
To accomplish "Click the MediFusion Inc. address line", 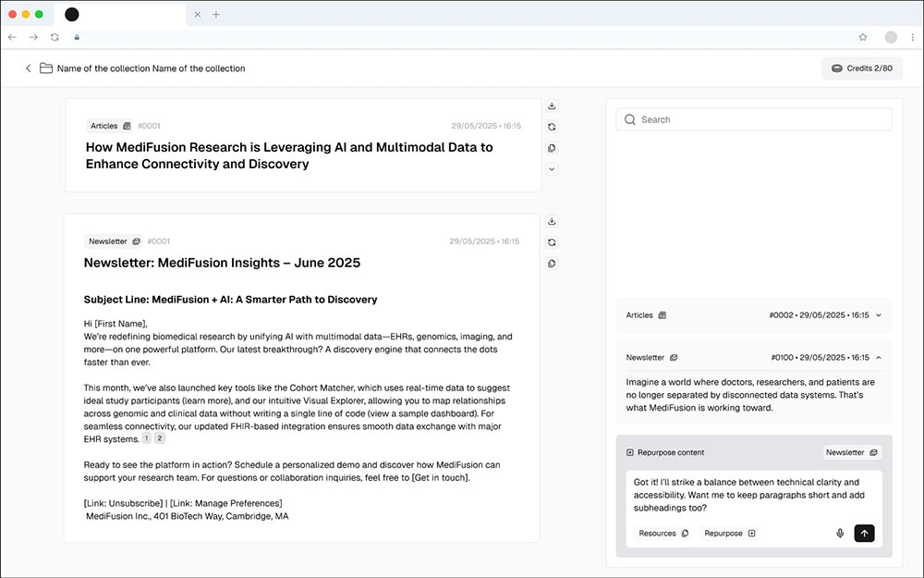I will pyautogui.click(x=188, y=516).
